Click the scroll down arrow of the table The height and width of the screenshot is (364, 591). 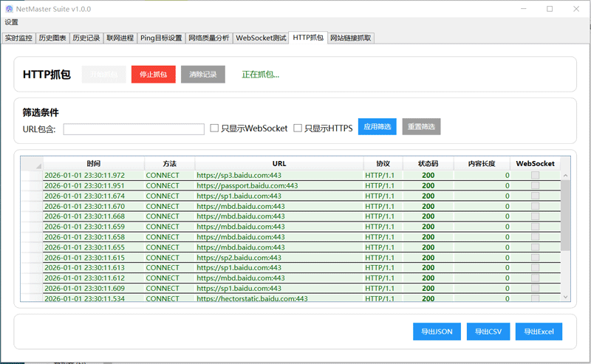566,297
